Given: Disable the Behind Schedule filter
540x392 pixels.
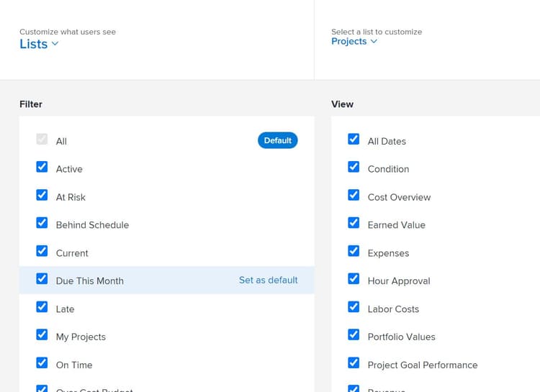Looking at the screenshot, I should click(42, 223).
